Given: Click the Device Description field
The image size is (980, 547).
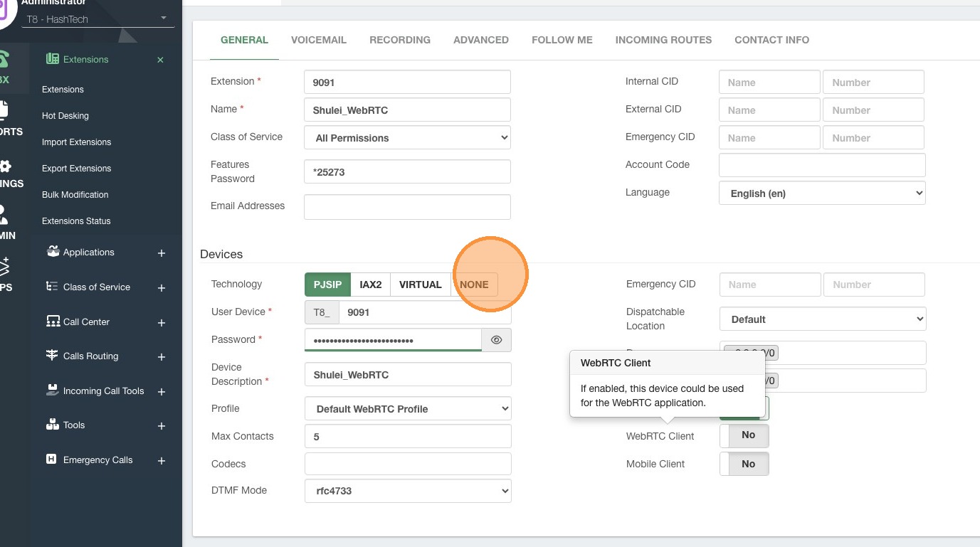Looking at the screenshot, I should tap(408, 374).
